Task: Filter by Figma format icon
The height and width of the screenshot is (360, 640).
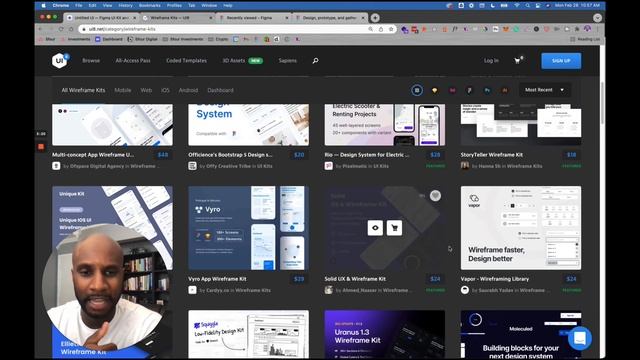Action: tap(470, 90)
